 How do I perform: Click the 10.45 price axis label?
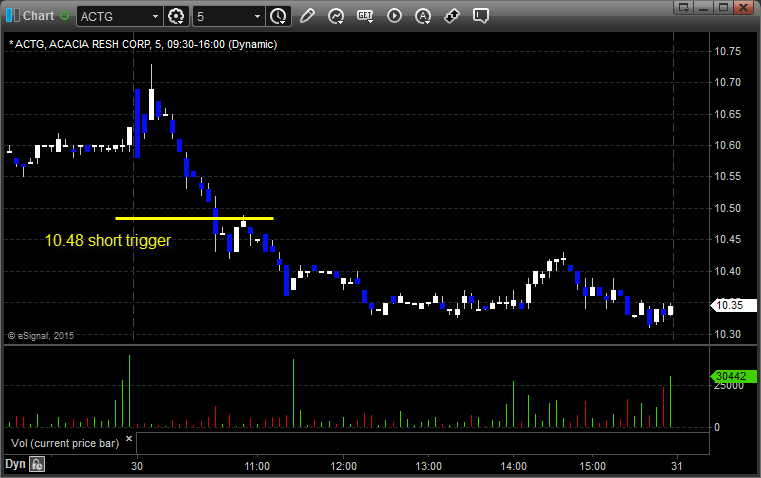point(728,239)
